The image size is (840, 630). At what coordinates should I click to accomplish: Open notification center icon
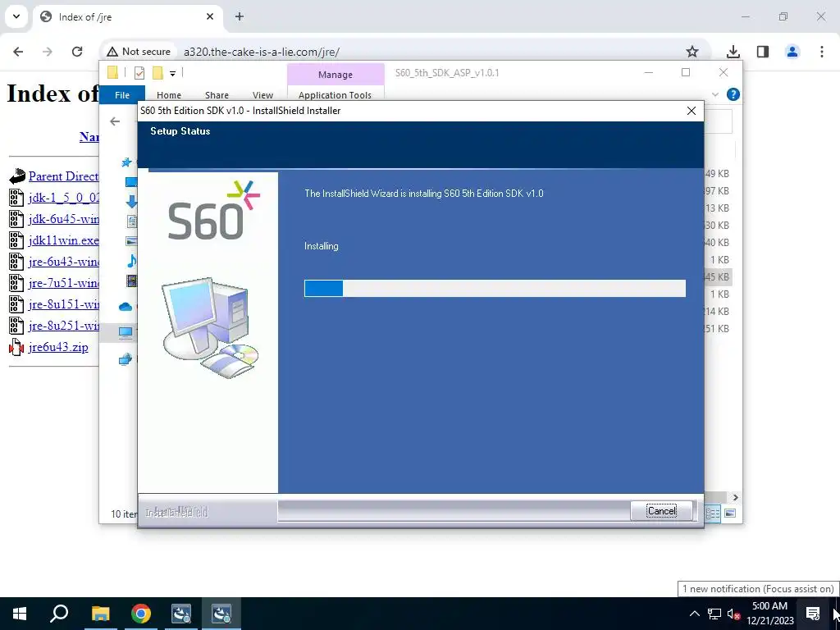tap(813, 614)
